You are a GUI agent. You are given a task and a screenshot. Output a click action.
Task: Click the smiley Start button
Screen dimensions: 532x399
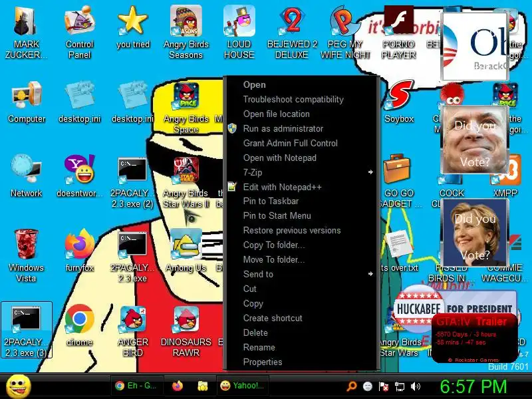(x=19, y=386)
